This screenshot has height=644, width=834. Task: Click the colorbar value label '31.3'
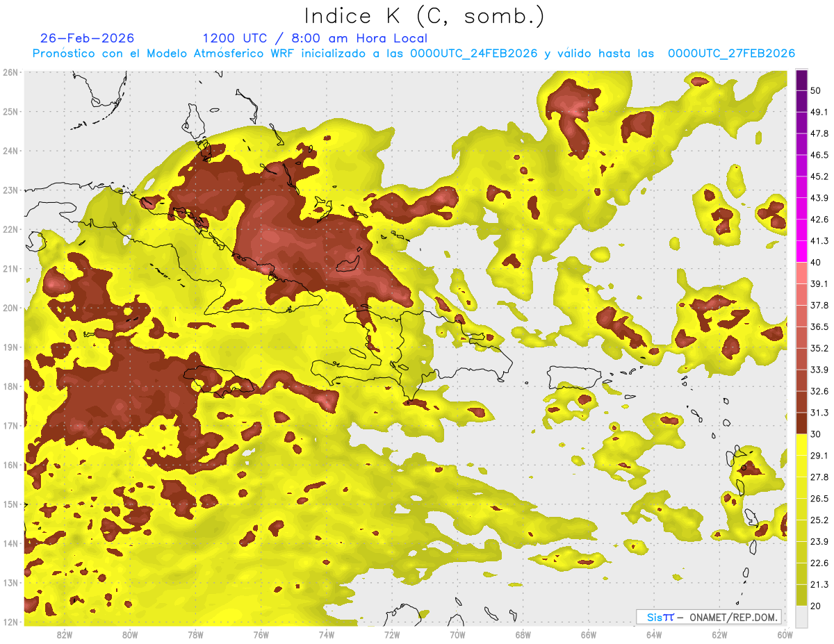[819, 413]
